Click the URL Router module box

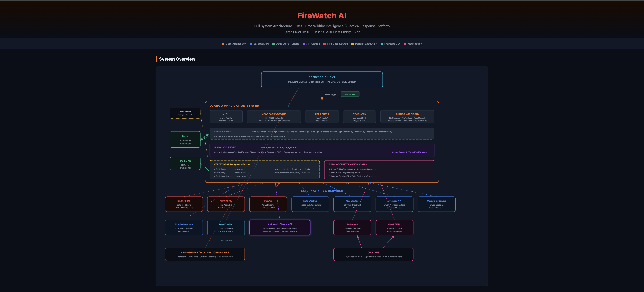tap(322, 117)
